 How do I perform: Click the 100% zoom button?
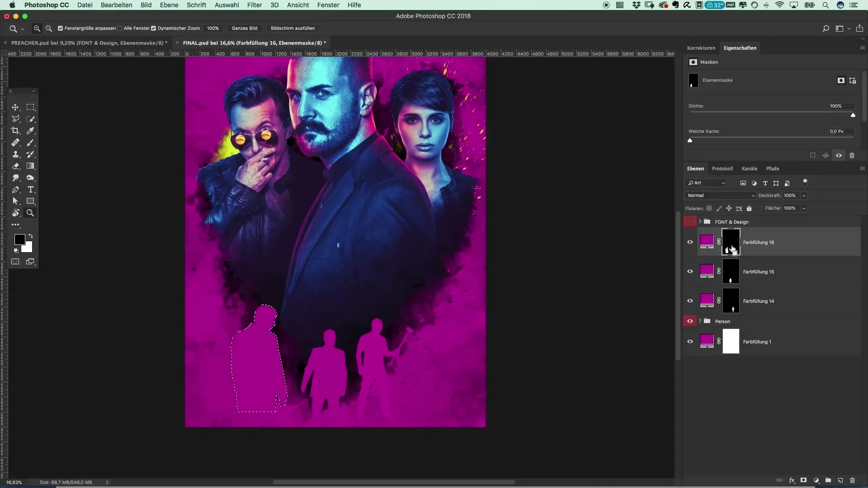[x=212, y=28]
